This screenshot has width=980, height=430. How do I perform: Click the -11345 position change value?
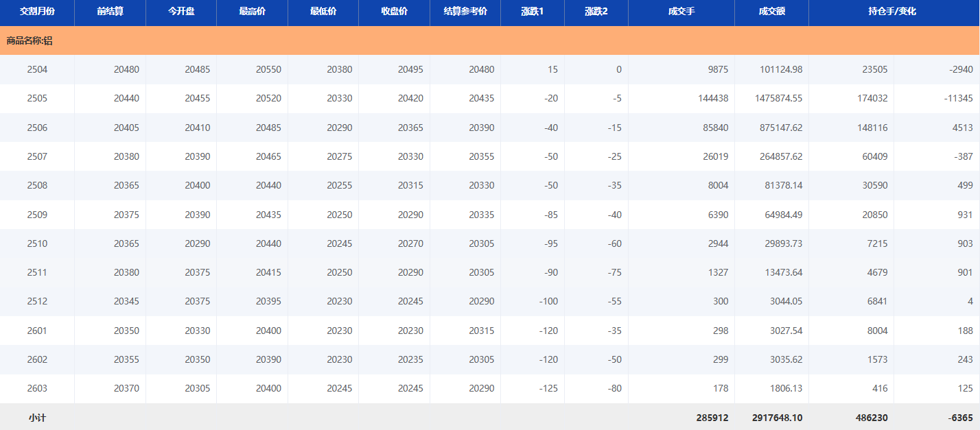pyautogui.click(x=957, y=99)
